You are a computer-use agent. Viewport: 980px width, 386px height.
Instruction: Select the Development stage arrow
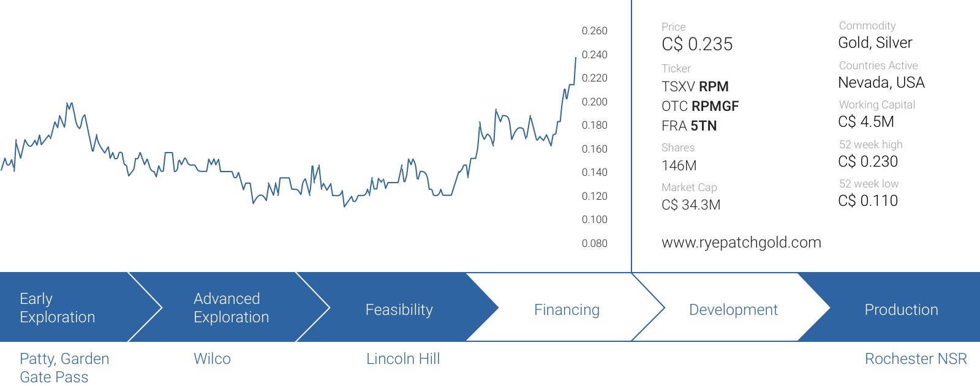pyautogui.click(x=733, y=307)
